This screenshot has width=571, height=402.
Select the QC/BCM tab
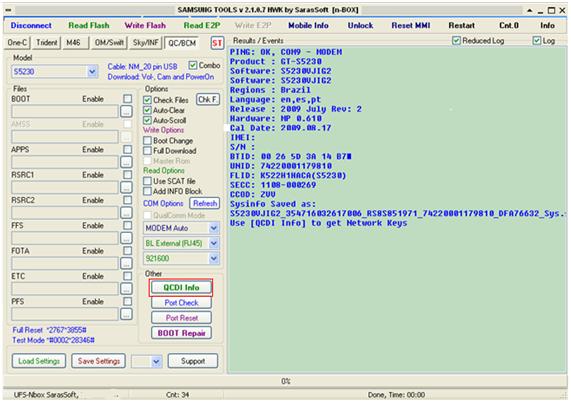coord(182,43)
